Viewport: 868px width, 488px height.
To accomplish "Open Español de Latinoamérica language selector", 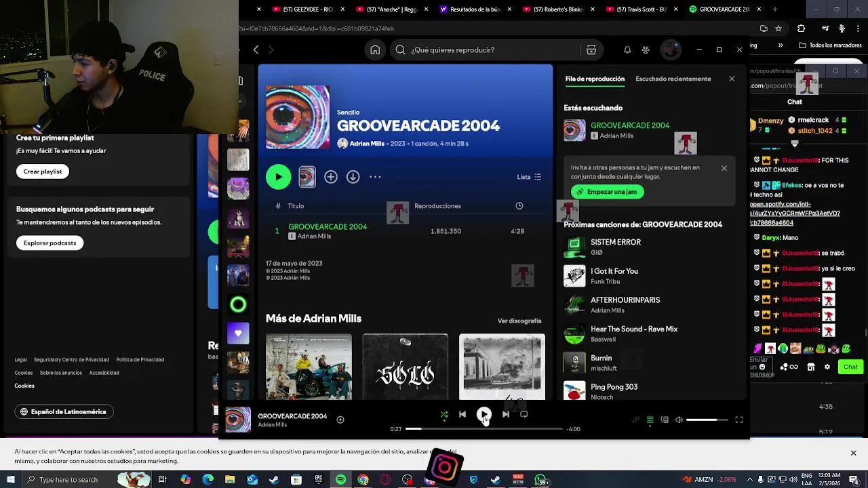I will tap(64, 411).
